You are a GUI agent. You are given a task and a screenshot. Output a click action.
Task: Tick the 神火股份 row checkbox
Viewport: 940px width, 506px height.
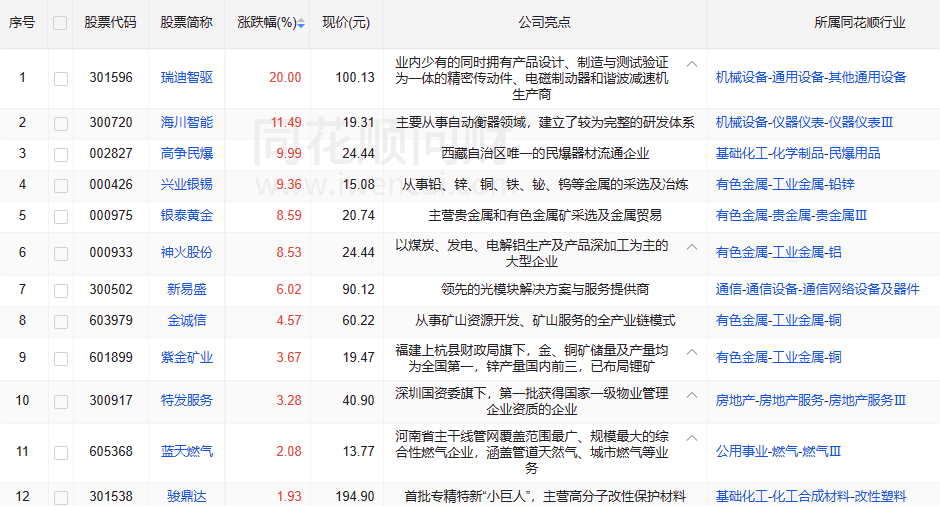click(61, 254)
